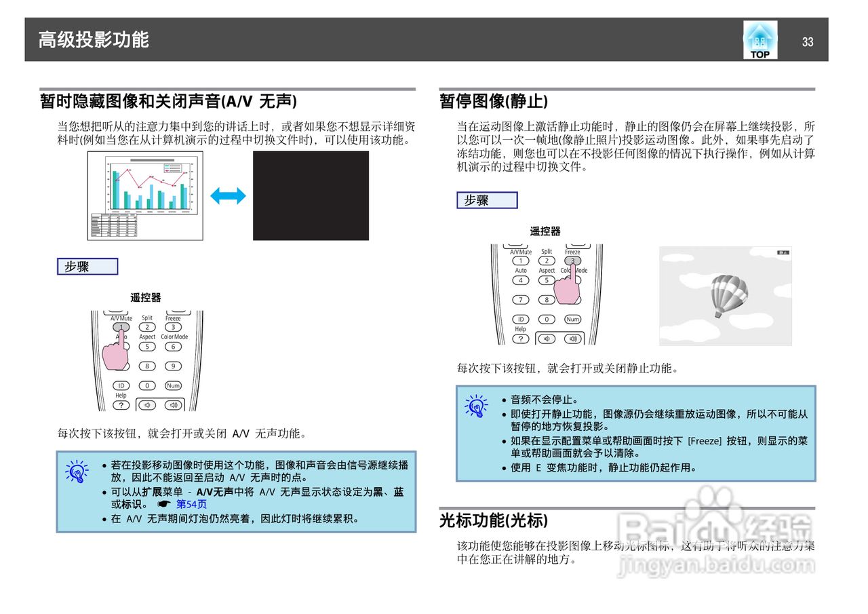Open the 第54页 page link
Screen dimensions: 868x614
191,504
